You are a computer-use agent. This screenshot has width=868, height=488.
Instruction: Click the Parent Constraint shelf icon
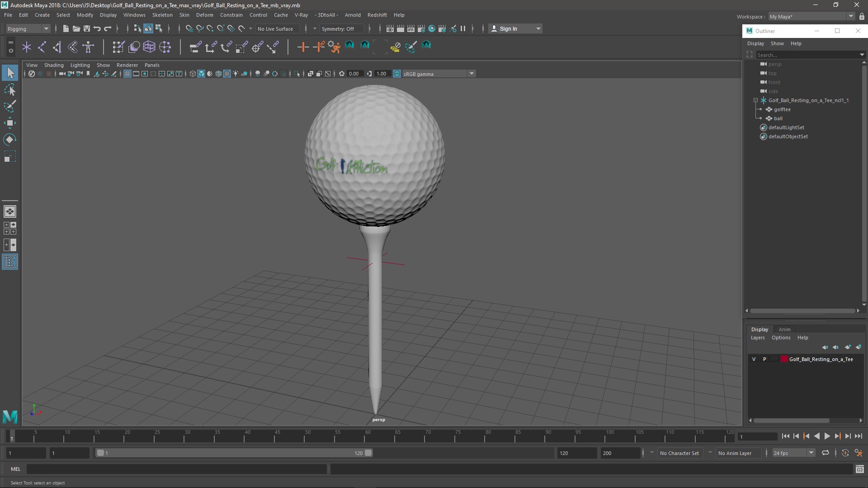point(195,47)
